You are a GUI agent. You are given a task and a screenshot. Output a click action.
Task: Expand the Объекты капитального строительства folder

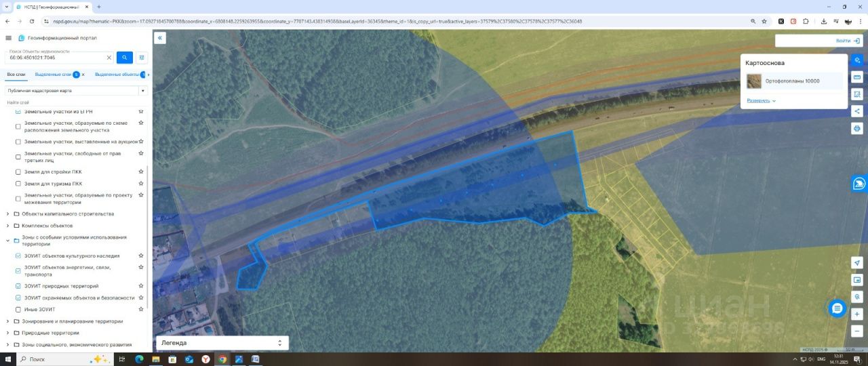(x=7, y=214)
